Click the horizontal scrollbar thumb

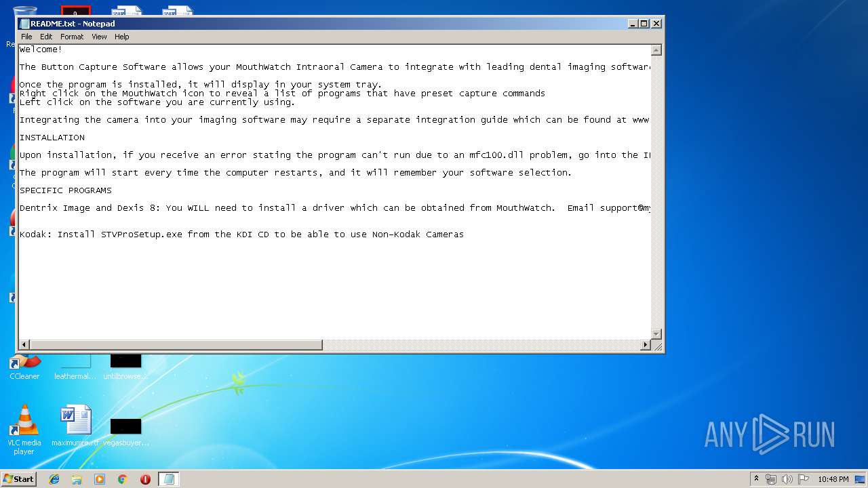176,345
